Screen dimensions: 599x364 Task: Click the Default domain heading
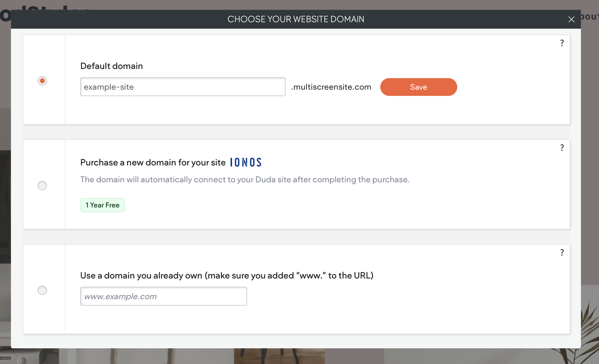(x=111, y=66)
